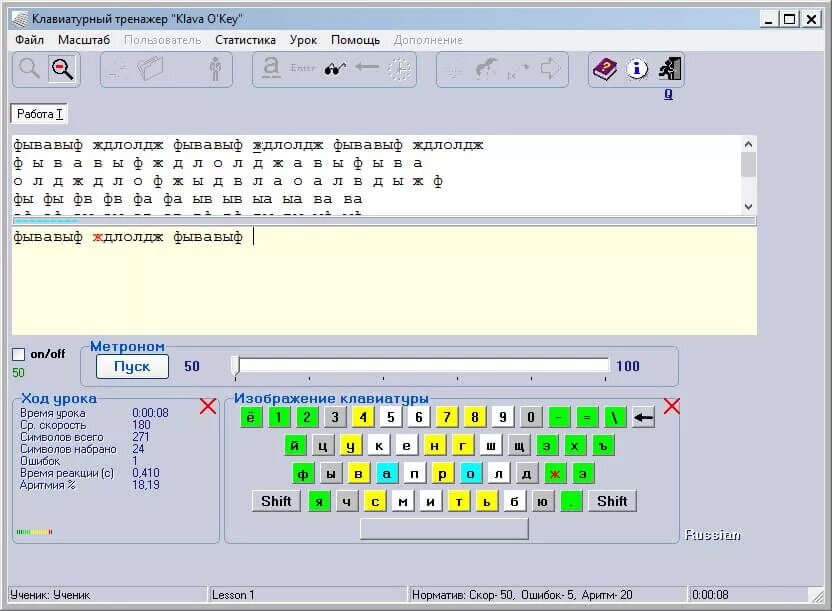Click the 'Ср. скорость' value 180
This screenshot has height=611, width=832.
141,425
